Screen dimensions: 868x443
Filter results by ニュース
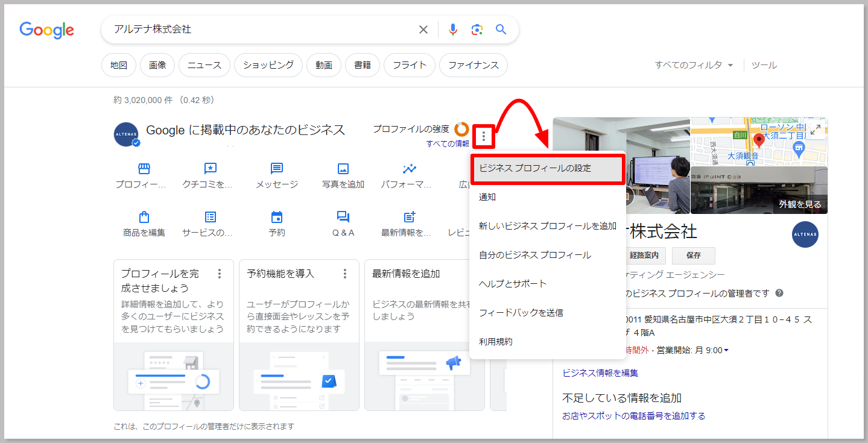[x=204, y=65]
